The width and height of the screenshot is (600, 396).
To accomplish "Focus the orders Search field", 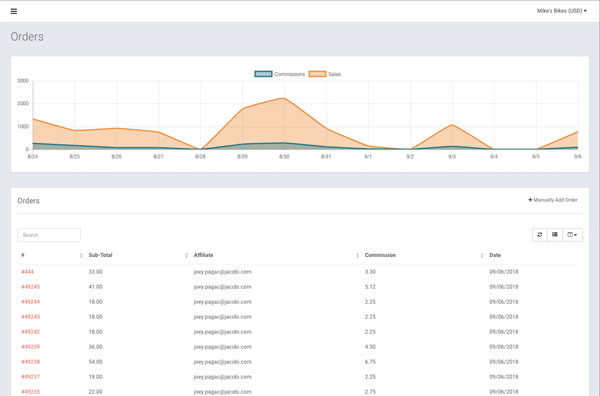I will pyautogui.click(x=49, y=235).
